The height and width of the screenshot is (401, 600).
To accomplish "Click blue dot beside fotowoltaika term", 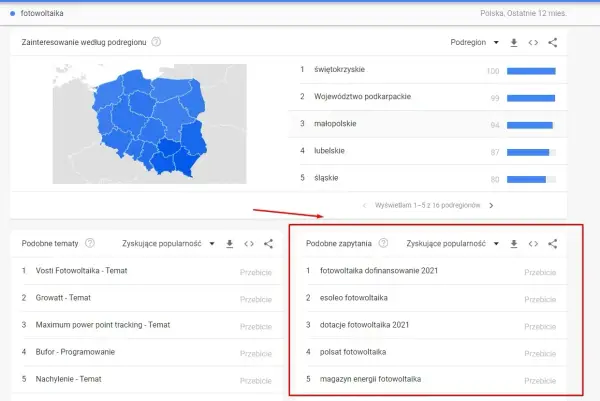I will (13, 13).
